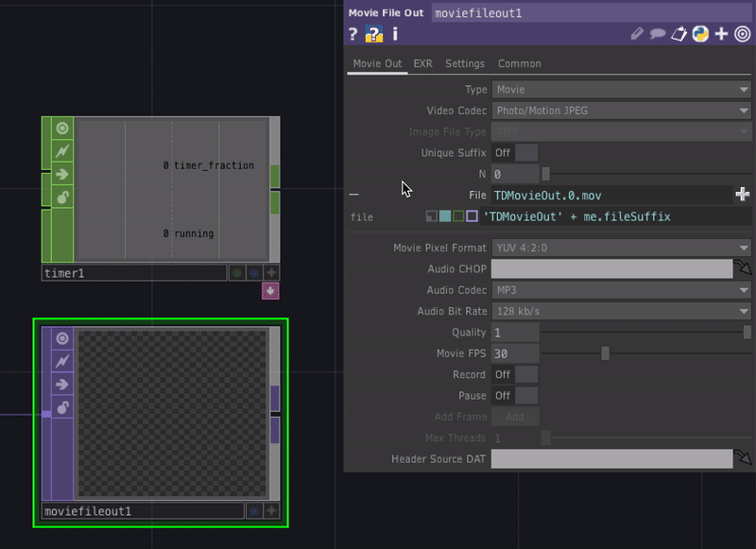Image resolution: width=756 pixels, height=549 pixels.
Task: Open the disabled Image File Type dropdown
Action: [621, 131]
